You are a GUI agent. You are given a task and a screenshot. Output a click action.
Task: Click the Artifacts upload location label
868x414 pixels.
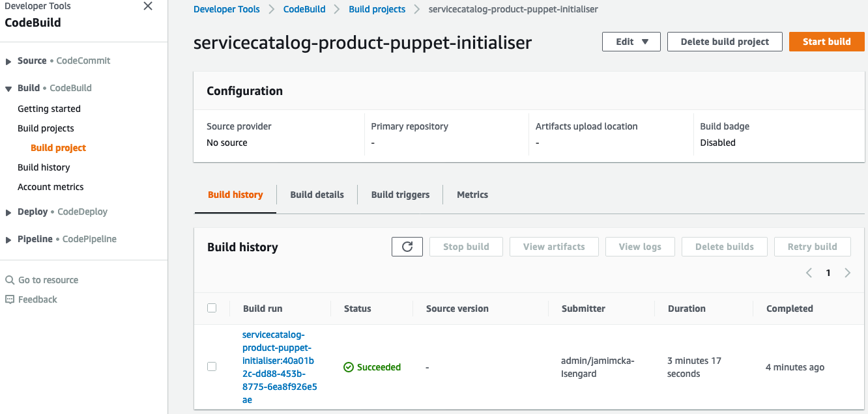pos(586,126)
